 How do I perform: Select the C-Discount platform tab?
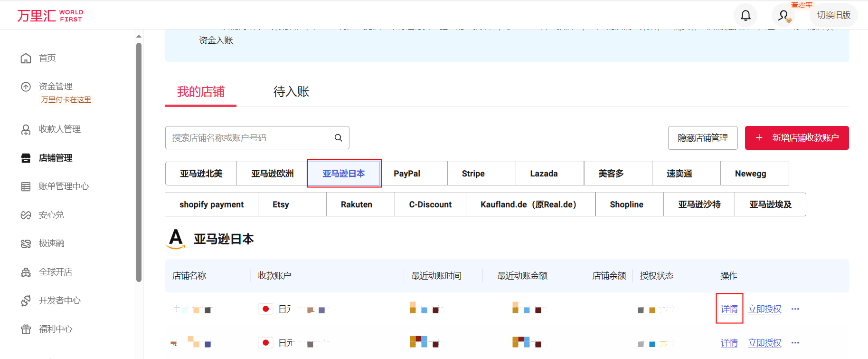click(x=431, y=204)
